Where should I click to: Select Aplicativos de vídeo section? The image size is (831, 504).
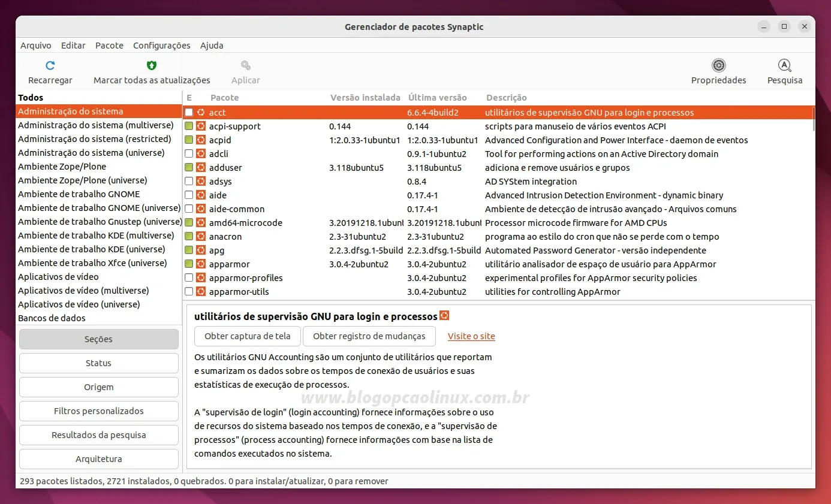(99, 277)
